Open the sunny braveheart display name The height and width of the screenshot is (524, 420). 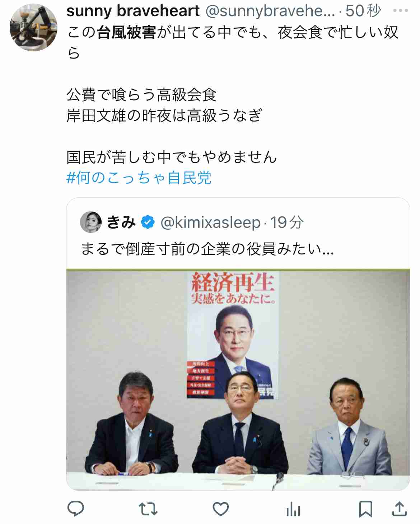(x=133, y=11)
